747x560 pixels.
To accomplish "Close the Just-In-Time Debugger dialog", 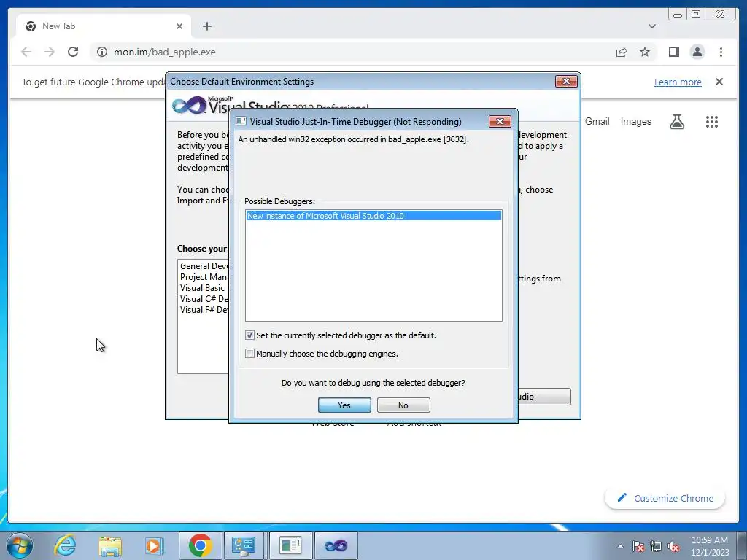I will 500,122.
